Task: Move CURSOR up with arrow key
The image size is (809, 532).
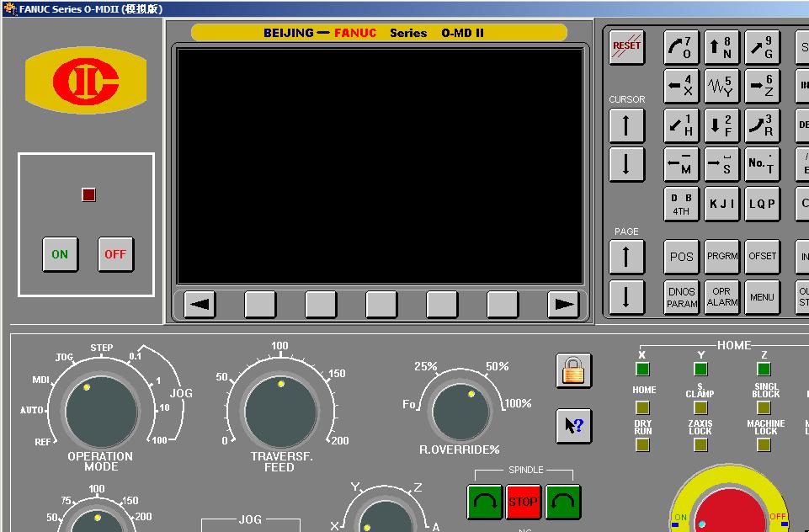Action: [626, 125]
